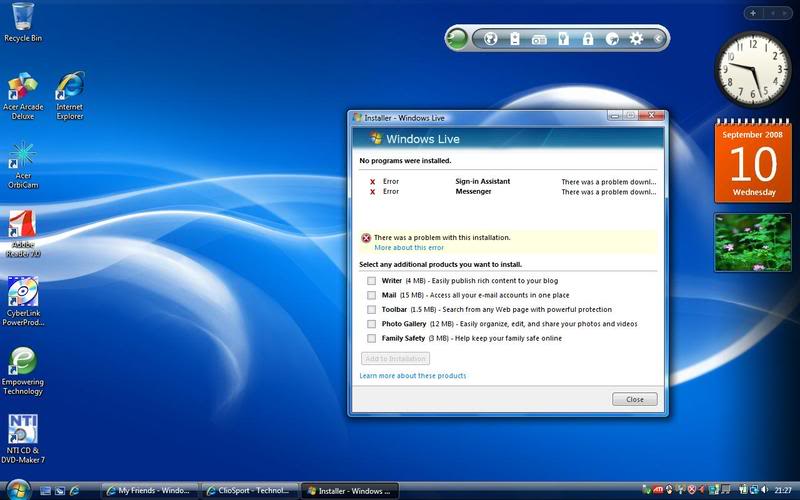800x500 pixels.
Task: Click the Close button in installer
Action: [634, 399]
